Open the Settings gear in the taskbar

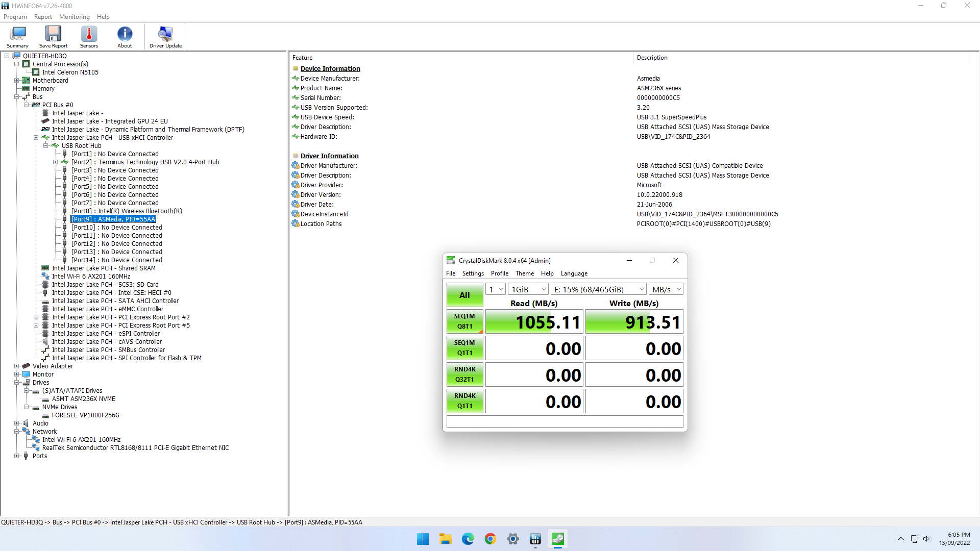(x=512, y=539)
